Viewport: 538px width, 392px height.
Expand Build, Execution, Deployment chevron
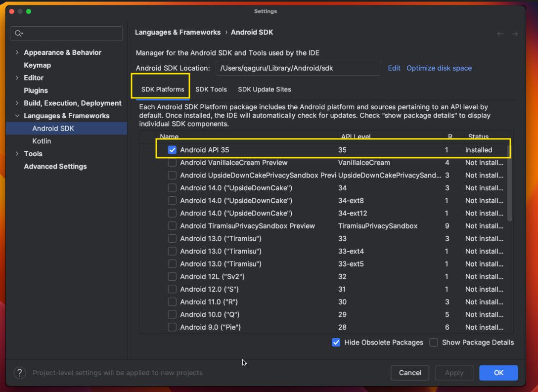17,103
